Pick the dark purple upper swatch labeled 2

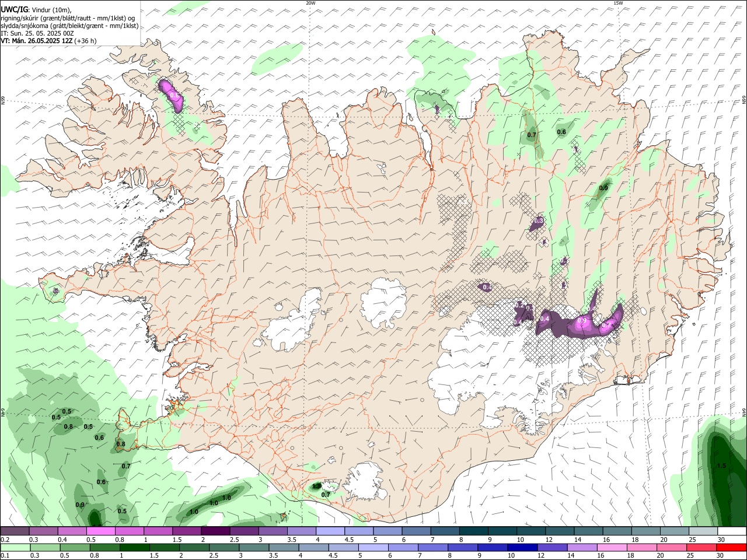[215, 531]
